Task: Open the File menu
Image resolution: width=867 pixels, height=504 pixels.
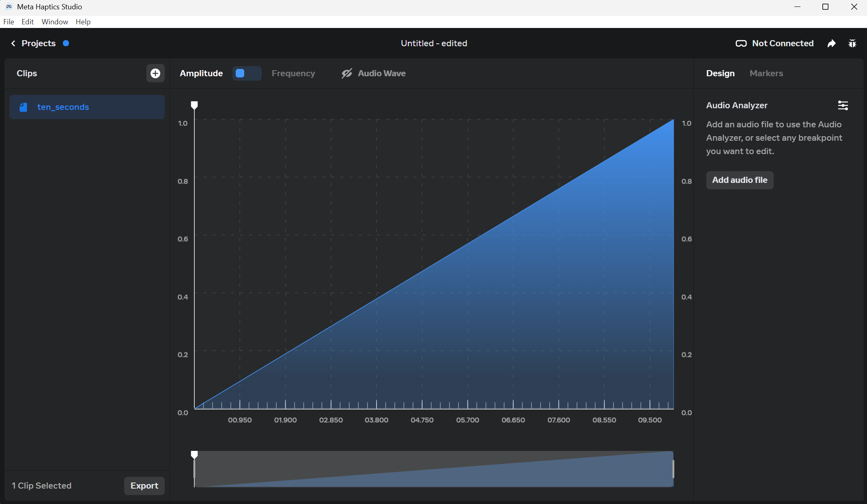Action: tap(9, 22)
